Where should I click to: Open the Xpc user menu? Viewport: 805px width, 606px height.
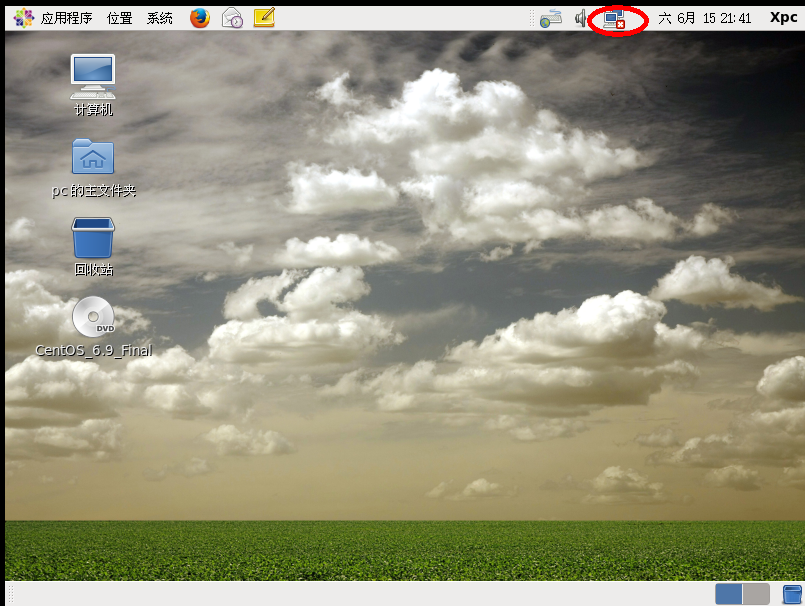(x=783, y=18)
